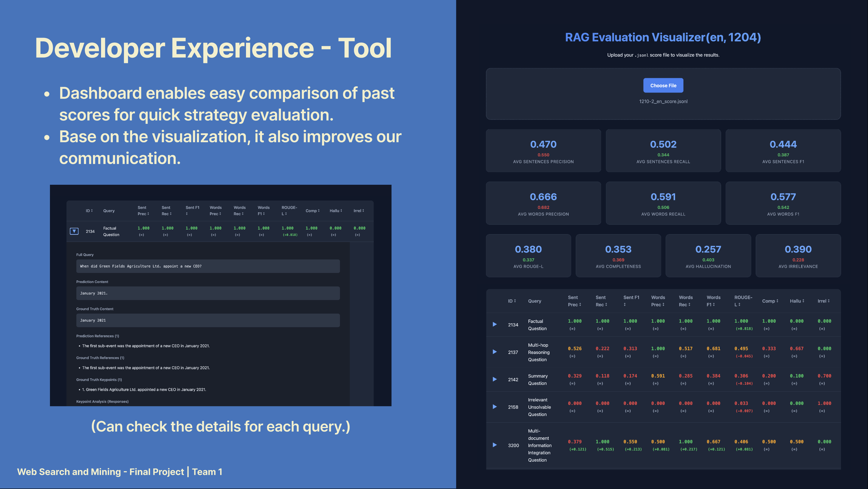Click the Avg Hallucination 0.257 card
868x489 pixels.
[708, 256]
